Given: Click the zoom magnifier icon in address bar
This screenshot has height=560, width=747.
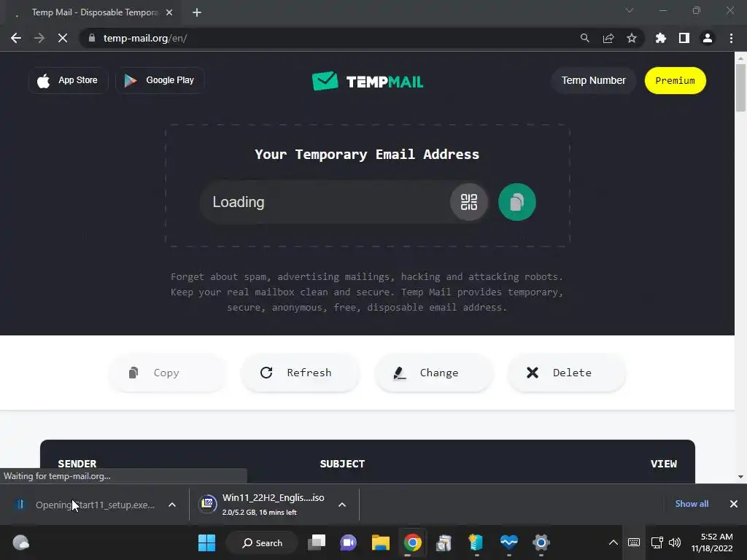Looking at the screenshot, I should (x=584, y=38).
